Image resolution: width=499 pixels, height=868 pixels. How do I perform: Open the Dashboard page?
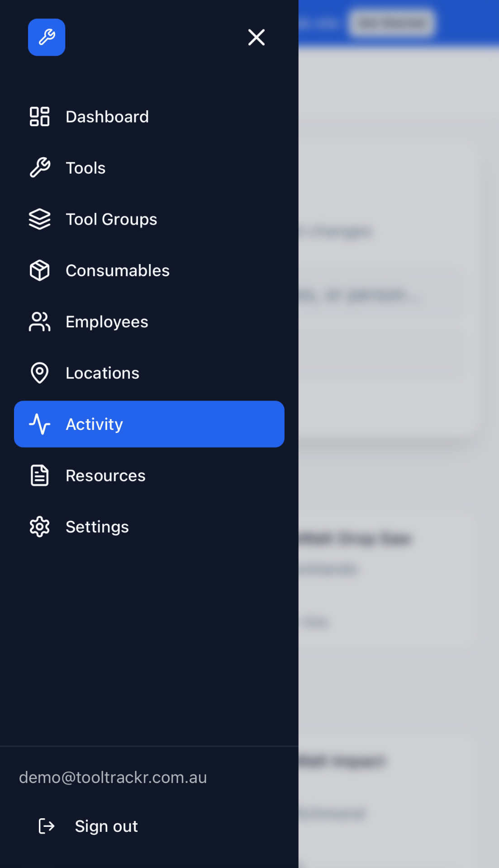click(107, 117)
